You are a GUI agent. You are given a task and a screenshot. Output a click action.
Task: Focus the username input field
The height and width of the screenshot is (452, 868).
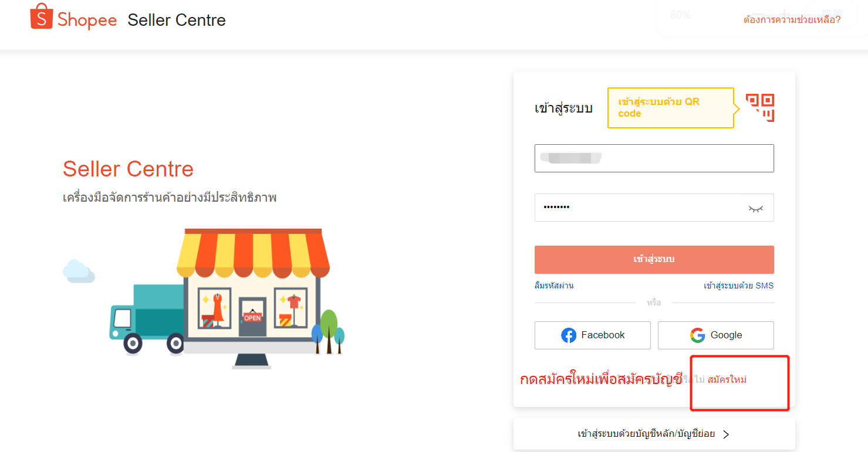(654, 158)
